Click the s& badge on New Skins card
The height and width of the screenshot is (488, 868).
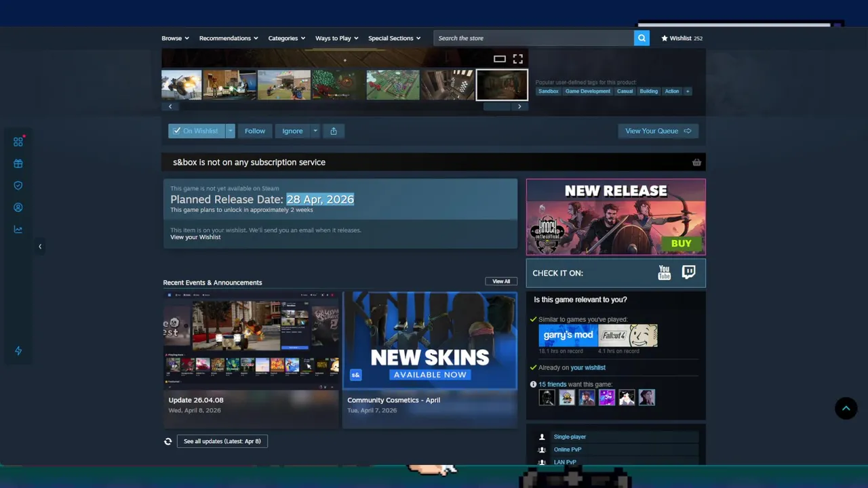[355, 374]
